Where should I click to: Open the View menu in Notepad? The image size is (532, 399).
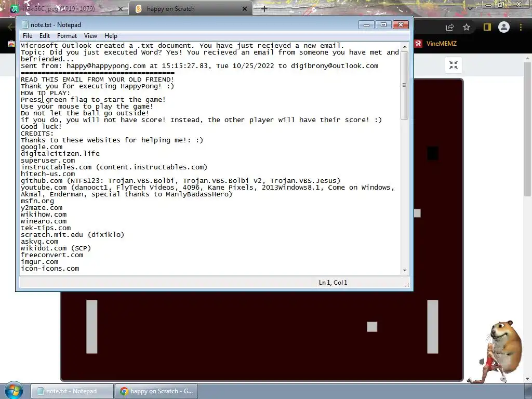coord(90,36)
